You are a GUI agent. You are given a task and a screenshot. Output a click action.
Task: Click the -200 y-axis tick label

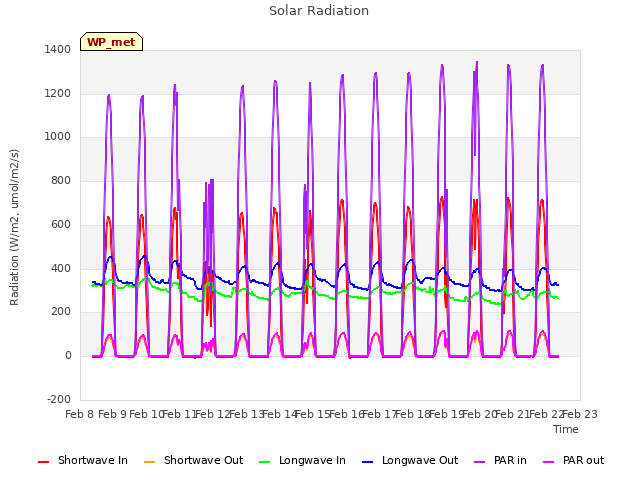pyautogui.click(x=59, y=399)
